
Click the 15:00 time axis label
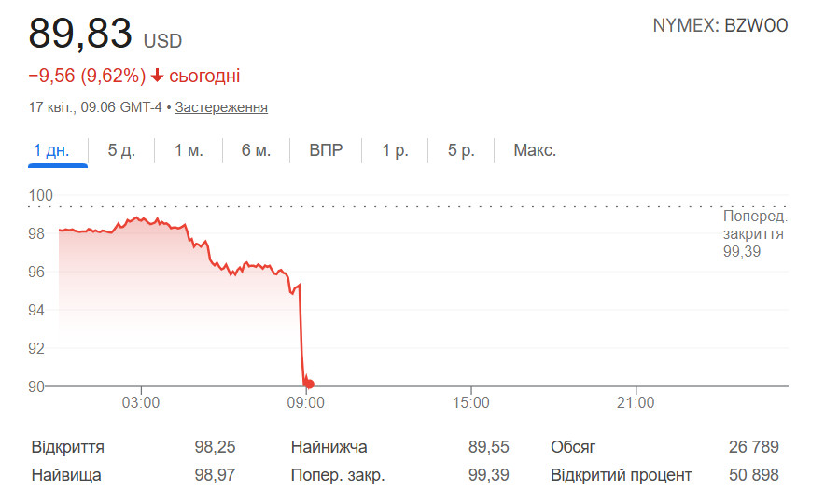point(470,403)
